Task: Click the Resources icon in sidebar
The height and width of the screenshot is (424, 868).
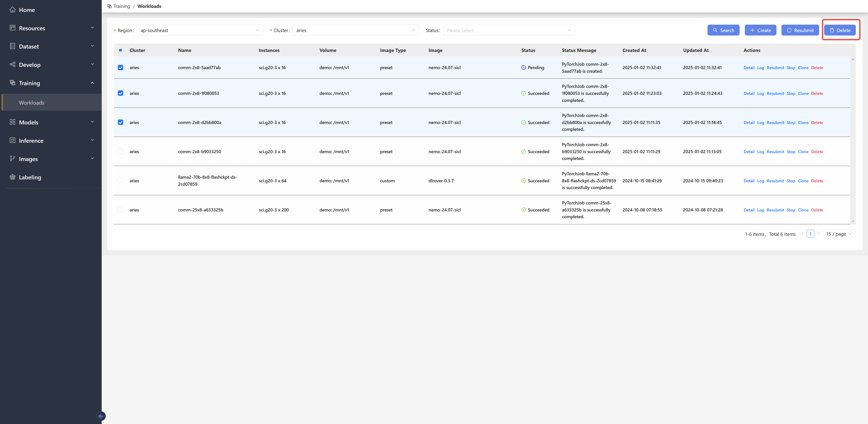Action: pyautogui.click(x=12, y=28)
